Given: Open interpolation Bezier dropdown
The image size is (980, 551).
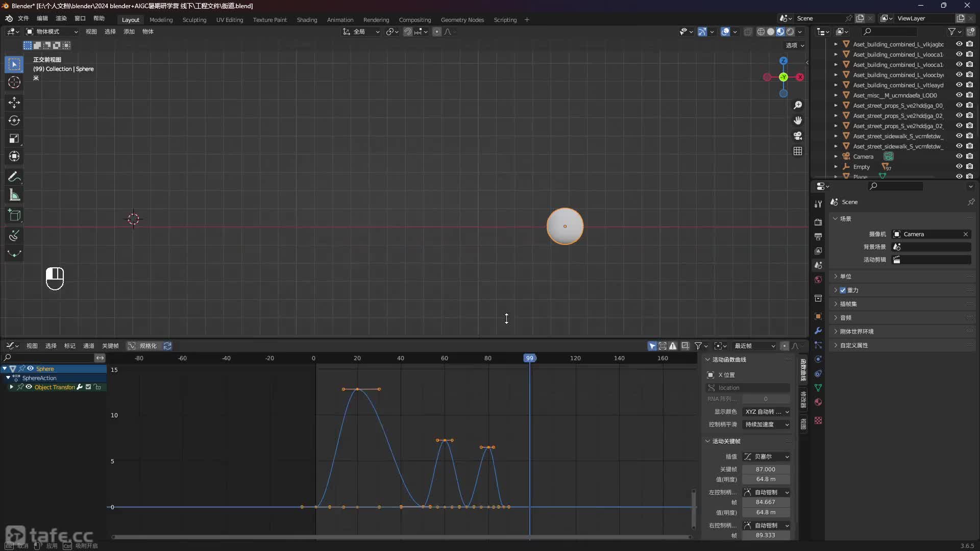Looking at the screenshot, I should [x=766, y=457].
